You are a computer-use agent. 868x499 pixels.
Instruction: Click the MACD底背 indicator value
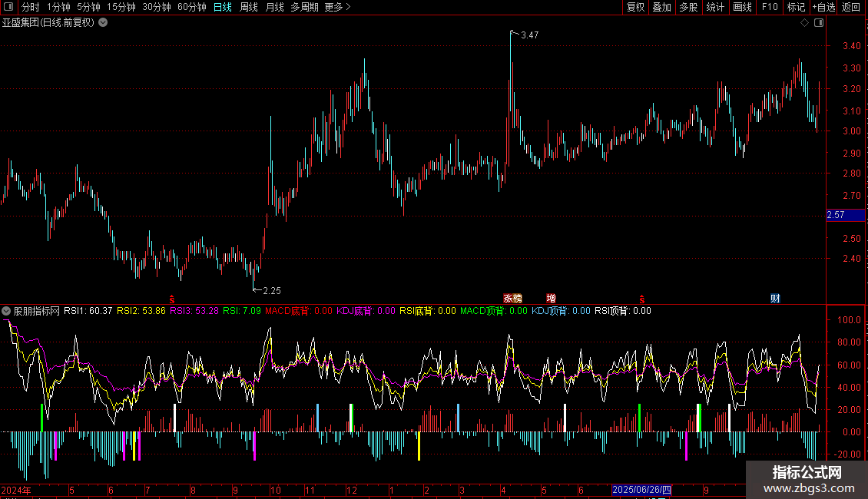(299, 311)
